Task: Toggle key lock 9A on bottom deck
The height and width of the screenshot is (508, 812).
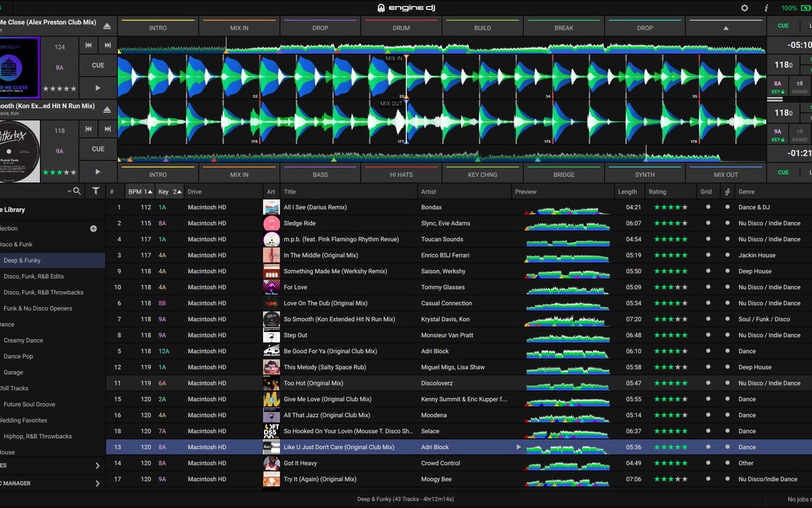Action: [777, 135]
